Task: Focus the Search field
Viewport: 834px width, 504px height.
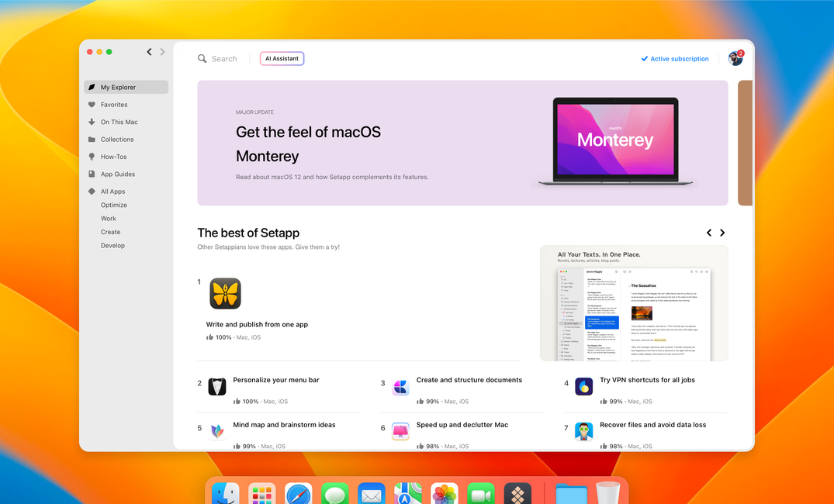Action: coord(224,58)
